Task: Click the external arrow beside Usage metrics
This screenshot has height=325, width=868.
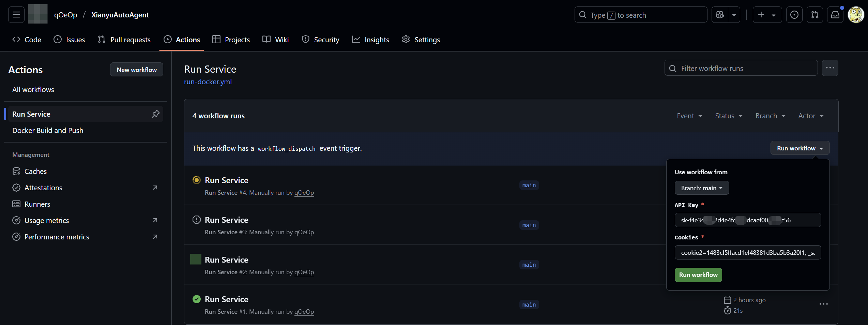Action: [x=155, y=220]
